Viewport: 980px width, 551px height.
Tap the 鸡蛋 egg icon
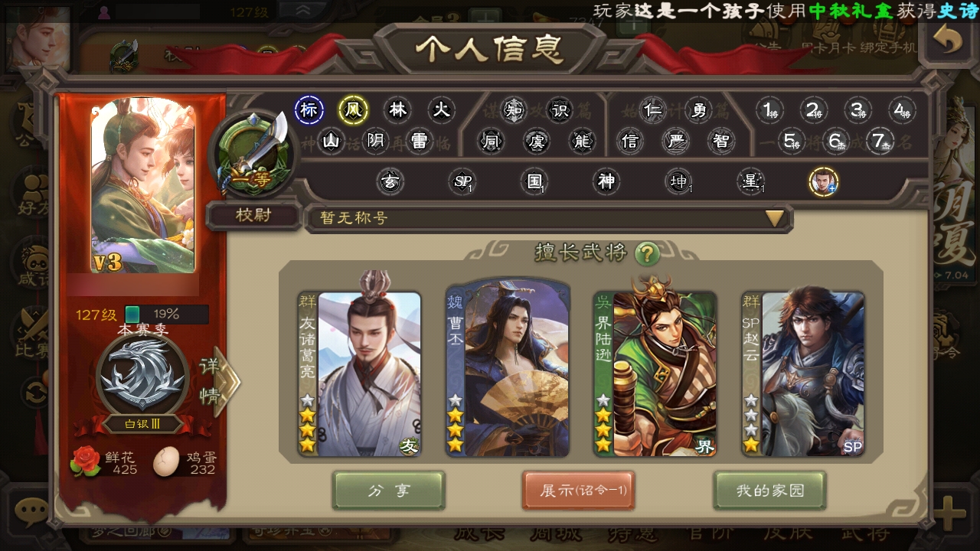166,461
